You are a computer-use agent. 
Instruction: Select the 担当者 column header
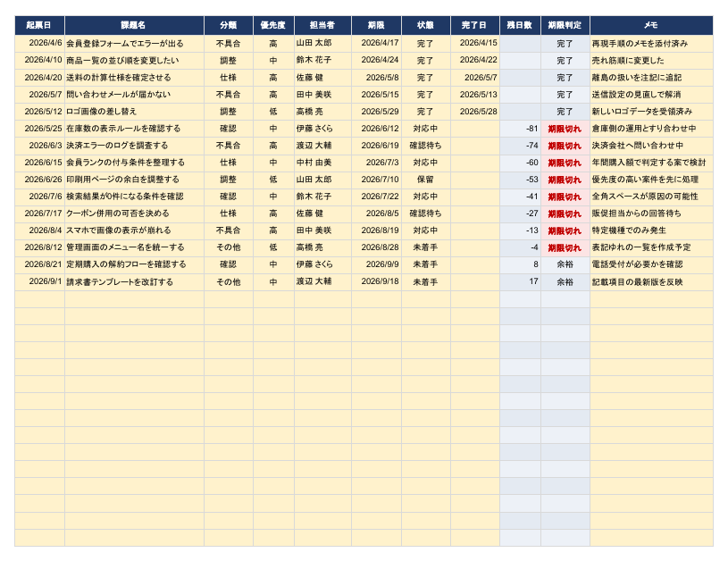(x=322, y=25)
